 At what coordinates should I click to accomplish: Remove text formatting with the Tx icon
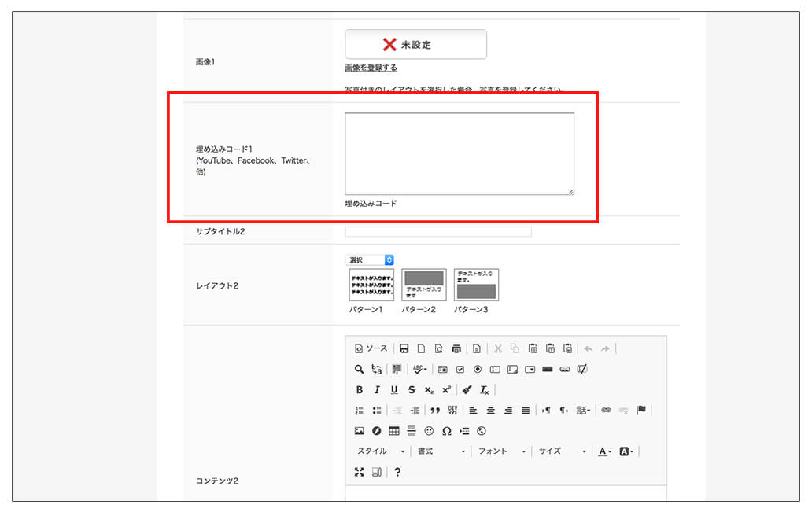tap(483, 389)
